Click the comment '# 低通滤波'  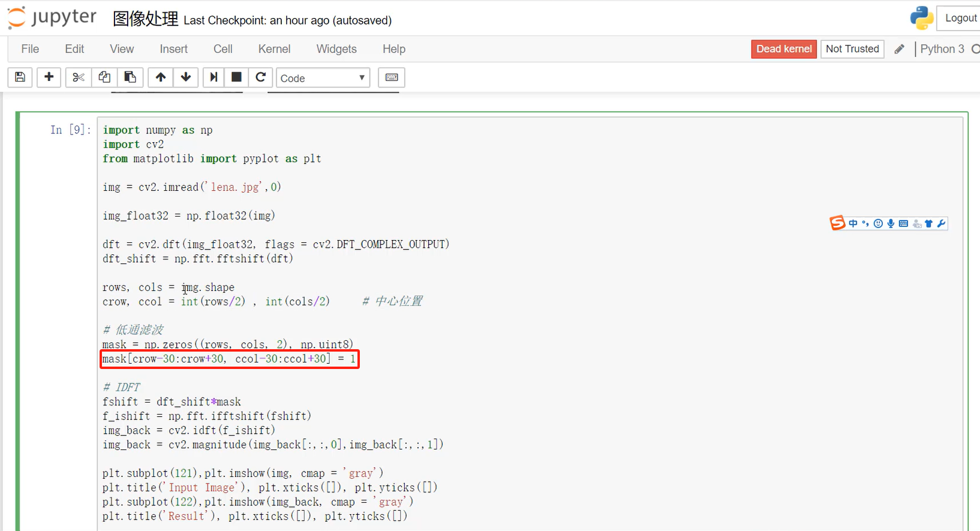133,330
